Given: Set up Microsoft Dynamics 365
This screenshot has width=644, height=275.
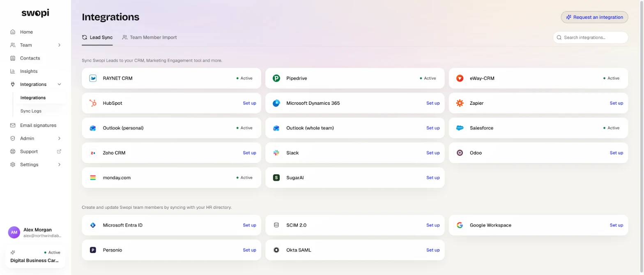Looking at the screenshot, I should point(433,103).
